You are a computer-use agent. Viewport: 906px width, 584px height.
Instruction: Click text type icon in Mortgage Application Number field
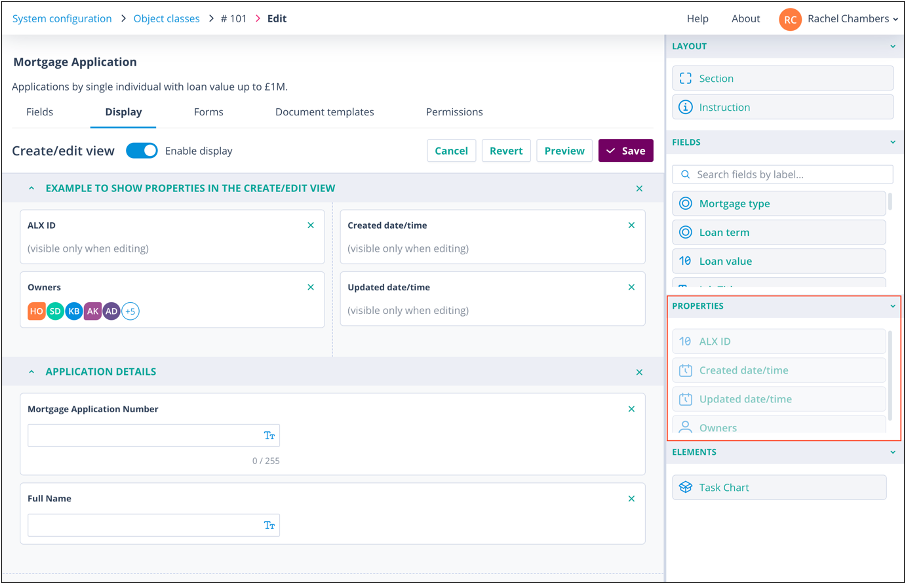269,436
